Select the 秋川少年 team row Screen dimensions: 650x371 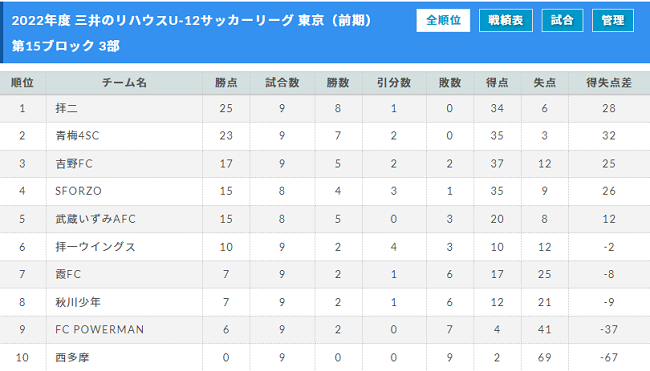point(325,302)
